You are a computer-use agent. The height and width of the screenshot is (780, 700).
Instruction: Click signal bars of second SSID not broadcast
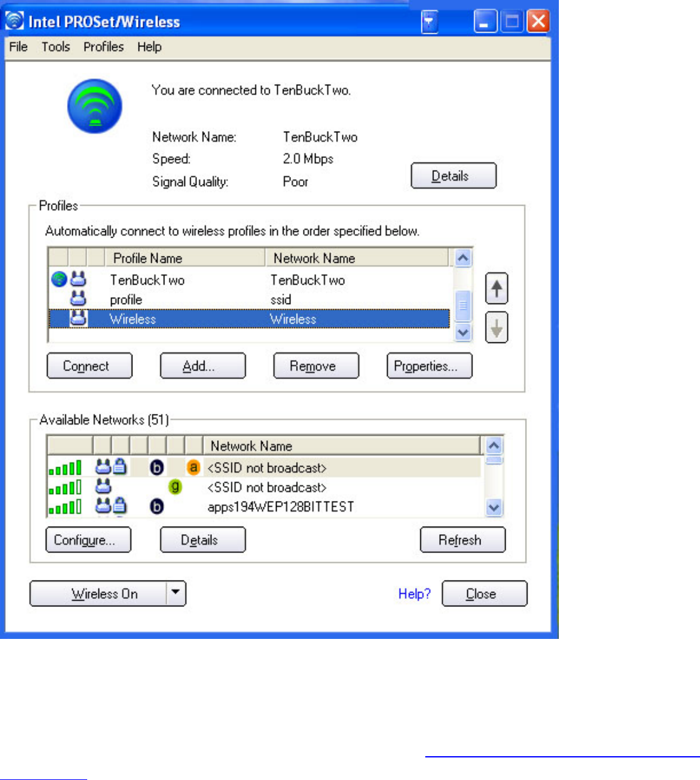pyautogui.click(x=65, y=487)
